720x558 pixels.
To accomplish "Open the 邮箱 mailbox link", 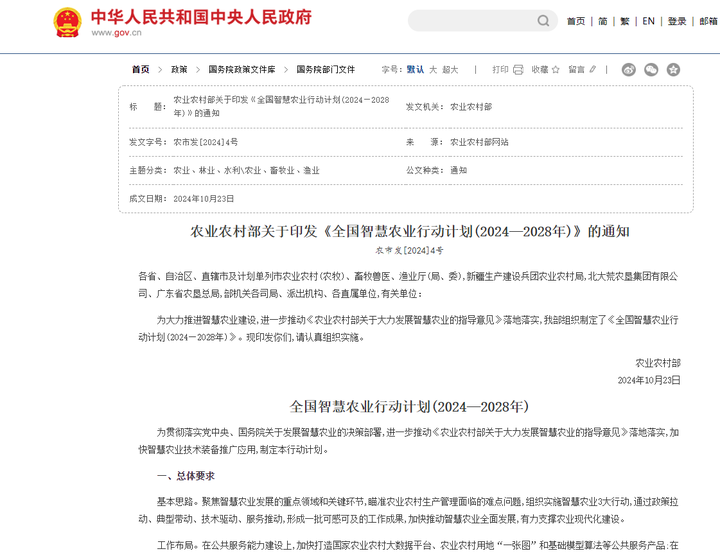I will [709, 21].
